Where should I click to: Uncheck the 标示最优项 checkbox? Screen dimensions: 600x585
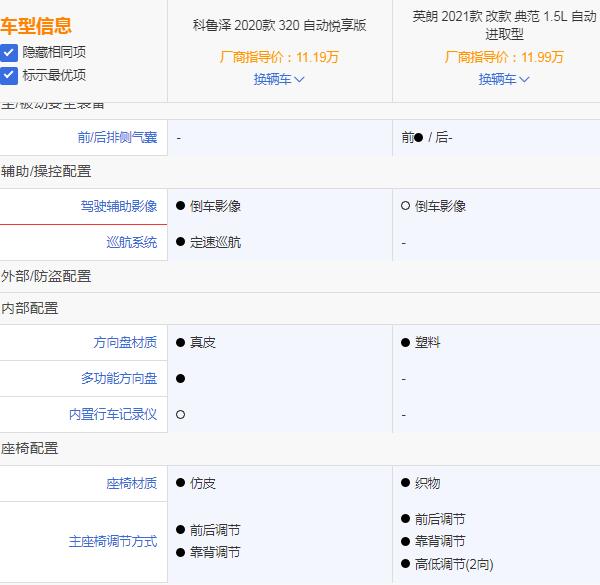coord(9,76)
